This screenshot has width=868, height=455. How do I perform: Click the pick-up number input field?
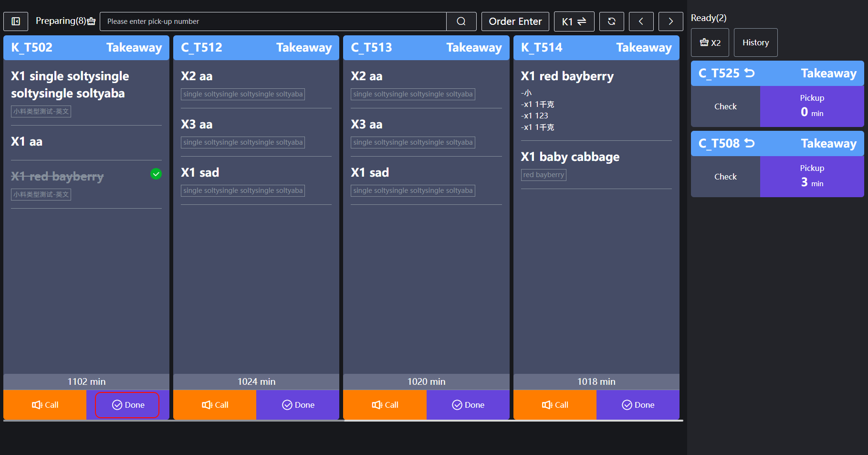click(273, 21)
